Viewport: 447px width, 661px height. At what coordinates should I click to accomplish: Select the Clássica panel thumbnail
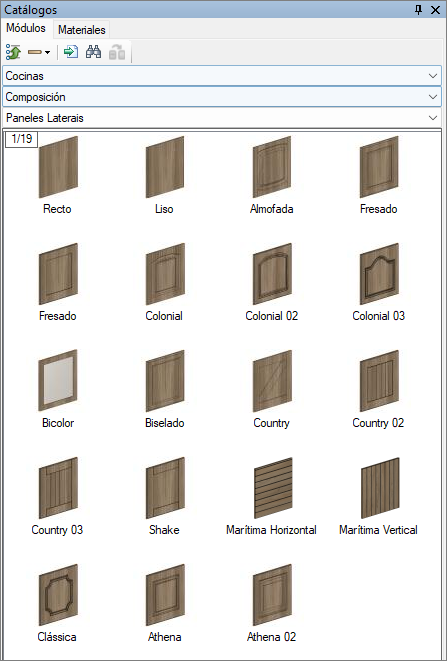point(58,595)
